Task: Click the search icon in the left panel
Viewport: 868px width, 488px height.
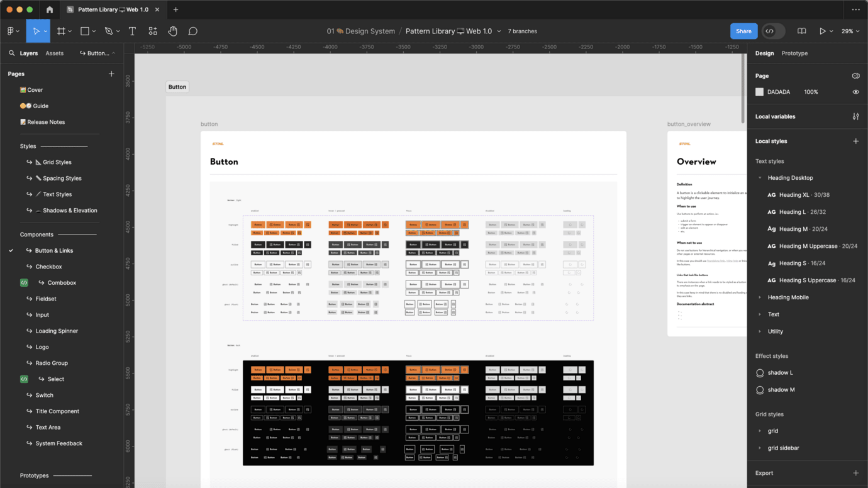Action: coord(11,53)
